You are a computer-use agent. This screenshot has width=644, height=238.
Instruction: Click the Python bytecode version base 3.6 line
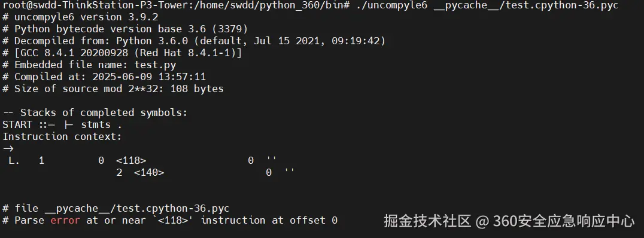tap(125, 29)
